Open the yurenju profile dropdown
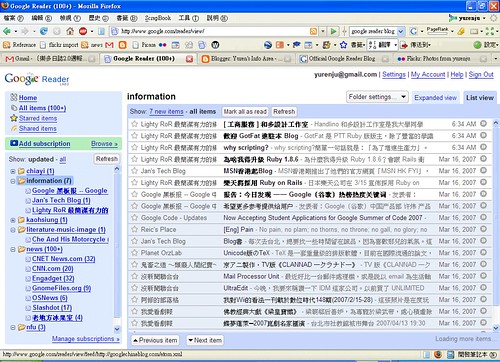The image size is (500, 362). click(467, 18)
